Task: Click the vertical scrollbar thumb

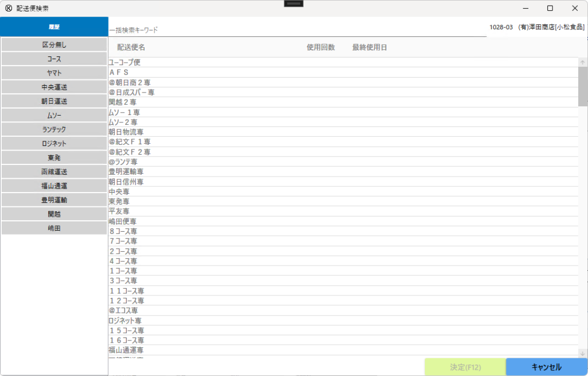Action: click(x=582, y=86)
